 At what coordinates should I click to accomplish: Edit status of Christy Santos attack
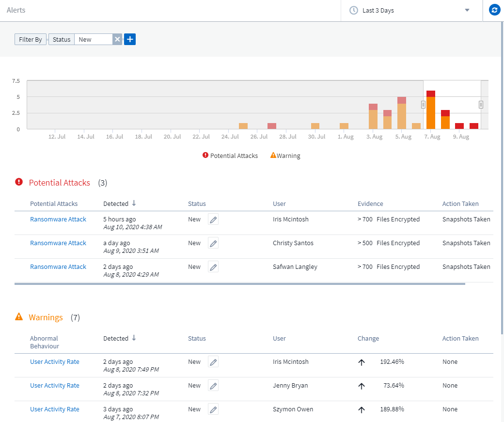coord(213,243)
